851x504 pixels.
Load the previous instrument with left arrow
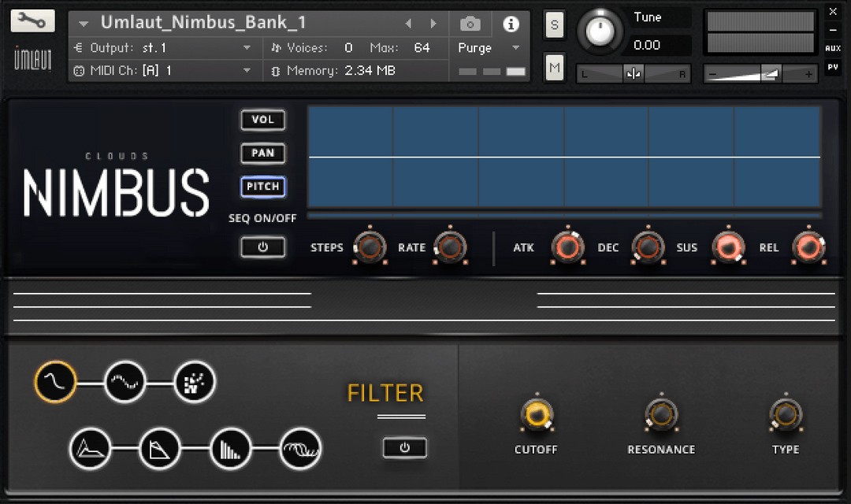(409, 24)
